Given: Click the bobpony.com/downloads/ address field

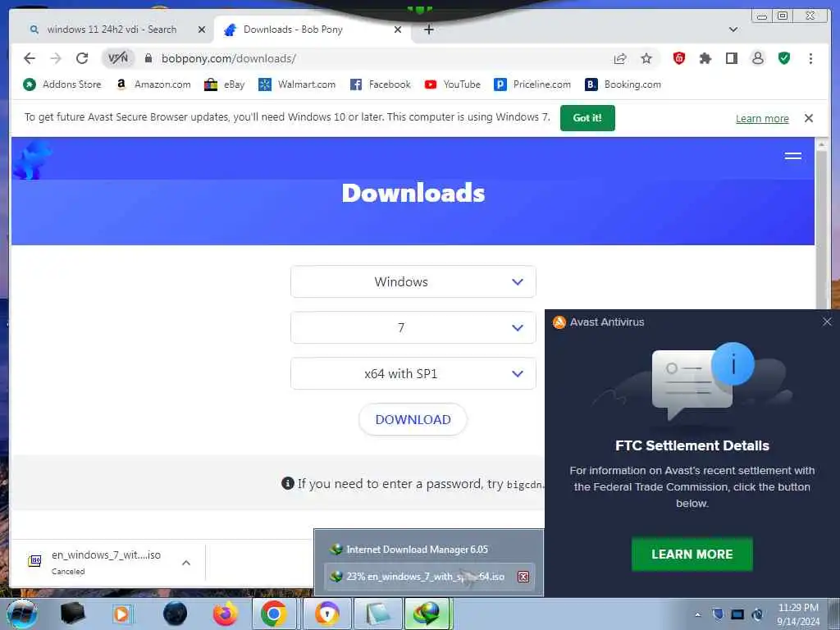Looking at the screenshot, I should (x=229, y=58).
